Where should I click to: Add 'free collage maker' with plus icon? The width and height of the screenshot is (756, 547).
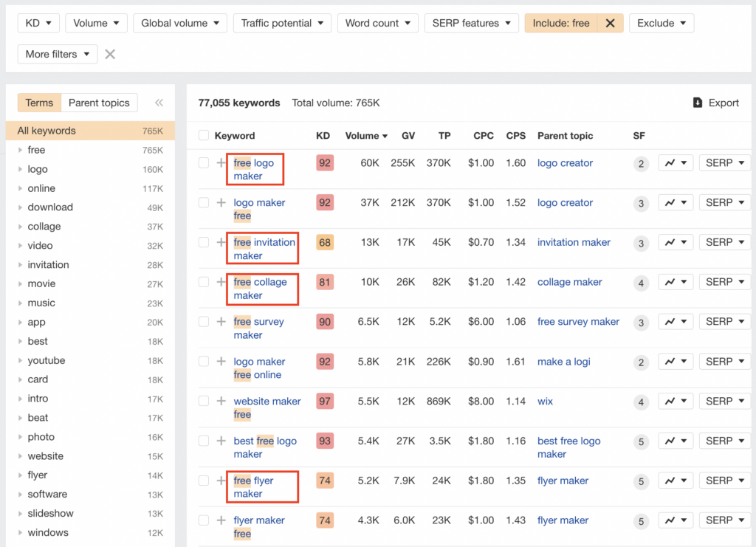[x=221, y=282]
